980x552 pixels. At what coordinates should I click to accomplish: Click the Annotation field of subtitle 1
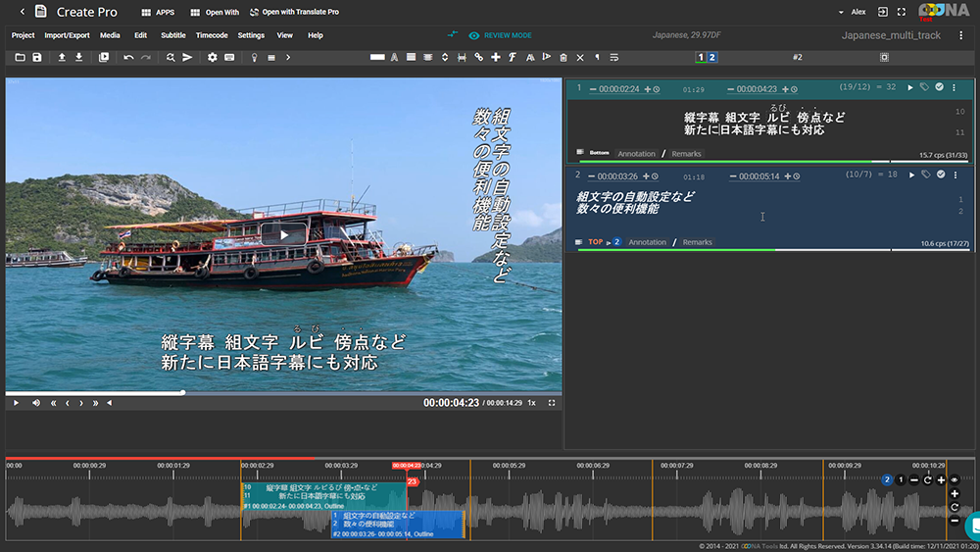(x=636, y=154)
